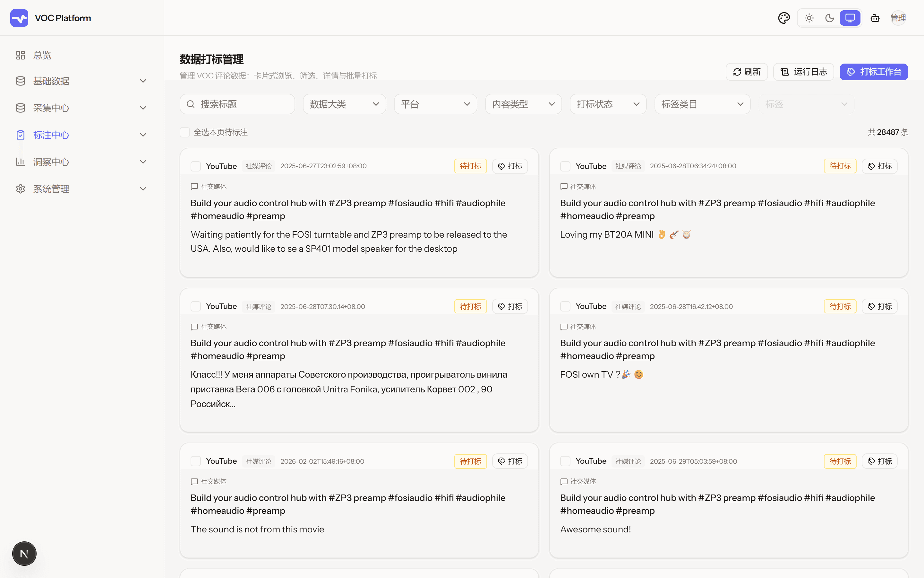Click the 共 28487 条 total count
This screenshot has height=578, width=924.
[888, 132]
